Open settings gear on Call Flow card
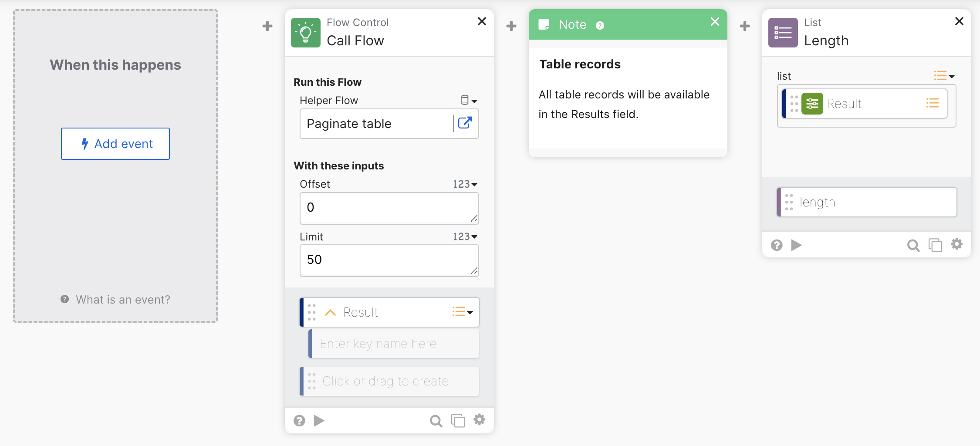This screenshot has width=980, height=446. pos(480,419)
